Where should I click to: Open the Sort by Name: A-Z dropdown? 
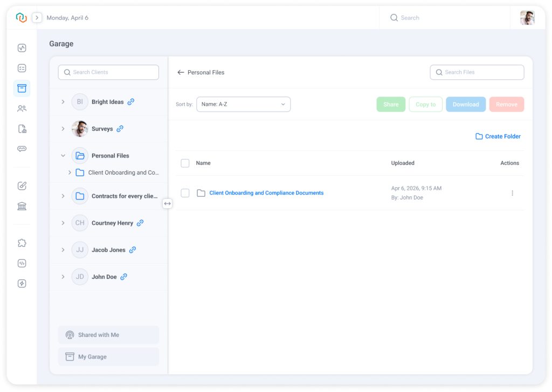[243, 104]
